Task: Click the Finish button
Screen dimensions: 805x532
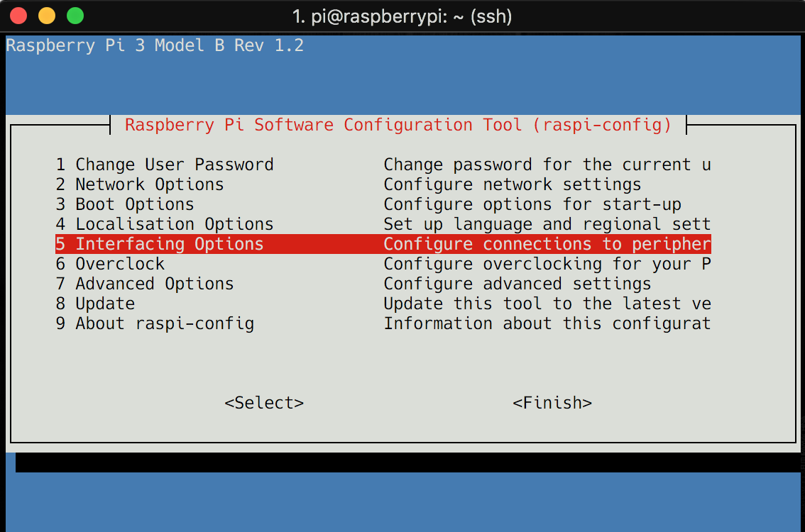Action: (552, 403)
